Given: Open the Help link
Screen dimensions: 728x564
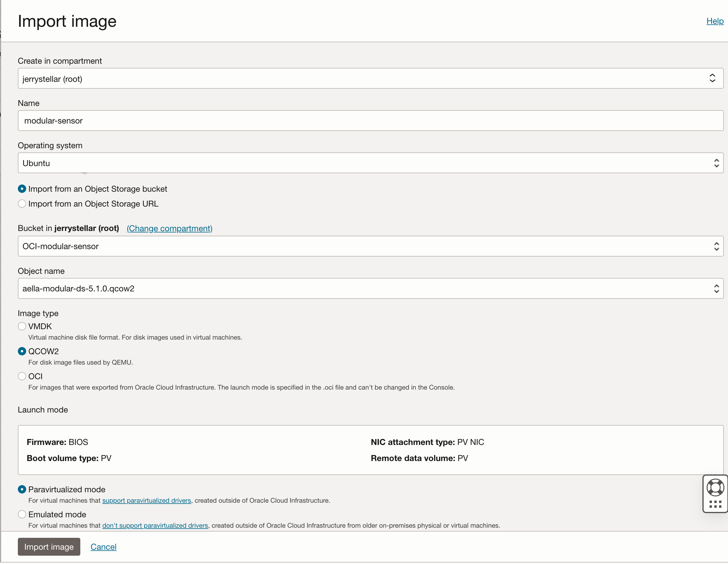Looking at the screenshot, I should pyautogui.click(x=715, y=21).
